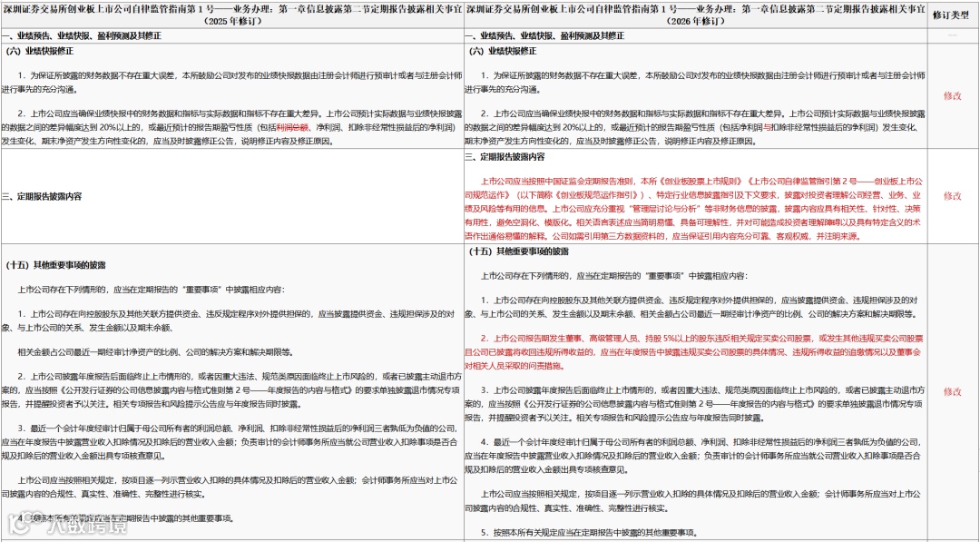Select the "(2026年修订)" header title cell
The height and width of the screenshot is (542, 980).
pos(696,15)
